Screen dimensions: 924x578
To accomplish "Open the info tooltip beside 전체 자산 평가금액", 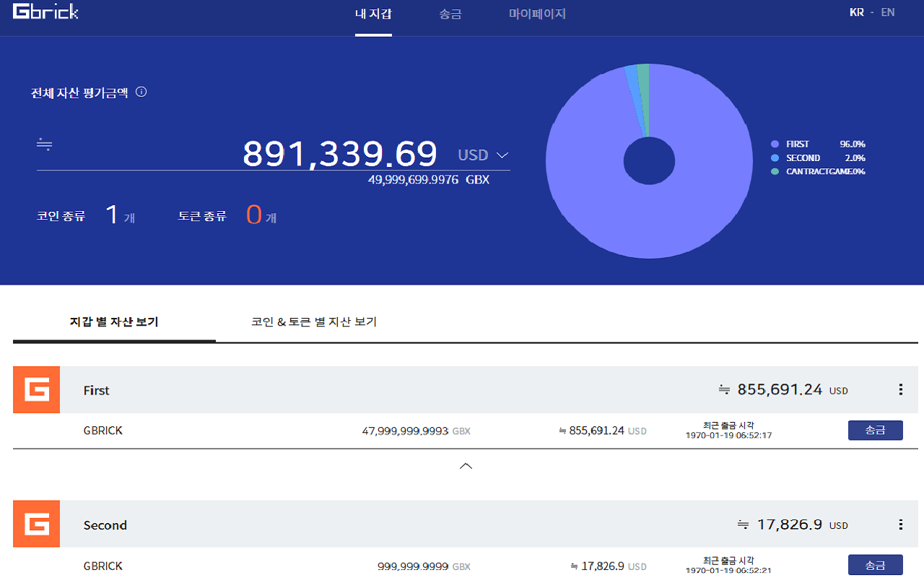I will click(141, 92).
